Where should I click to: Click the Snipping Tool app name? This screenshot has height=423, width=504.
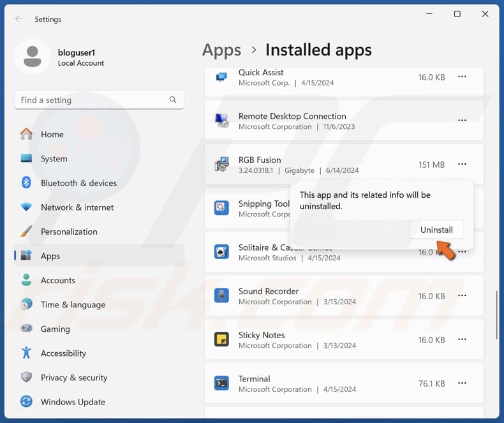point(264,204)
